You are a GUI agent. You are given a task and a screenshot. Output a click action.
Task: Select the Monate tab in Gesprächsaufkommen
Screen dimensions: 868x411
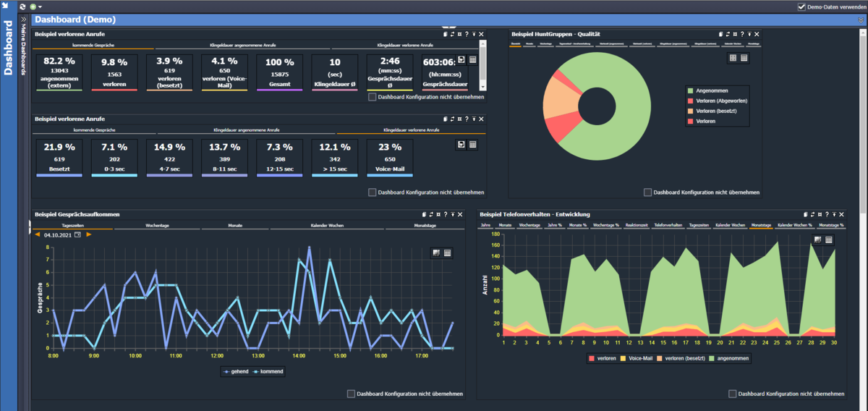(236, 226)
